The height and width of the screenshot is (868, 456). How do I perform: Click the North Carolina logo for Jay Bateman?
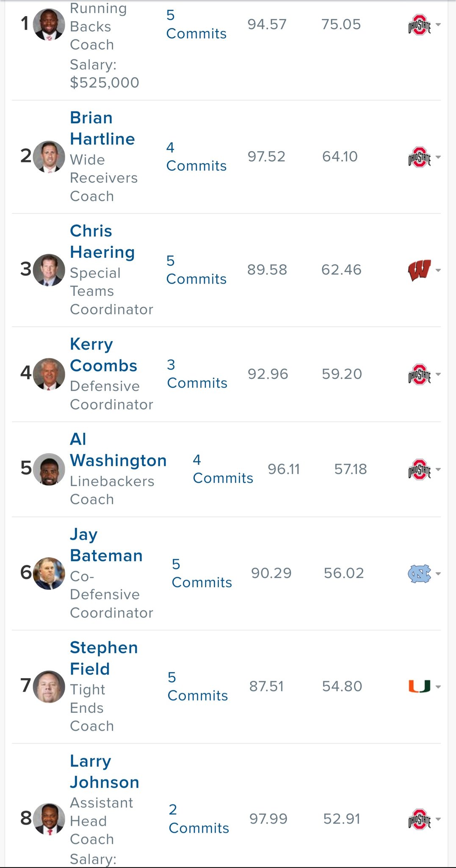(419, 573)
